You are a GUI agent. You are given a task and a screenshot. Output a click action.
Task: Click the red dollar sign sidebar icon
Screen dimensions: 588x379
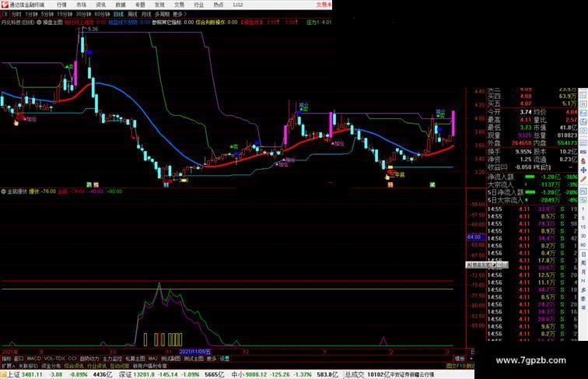click(583, 161)
